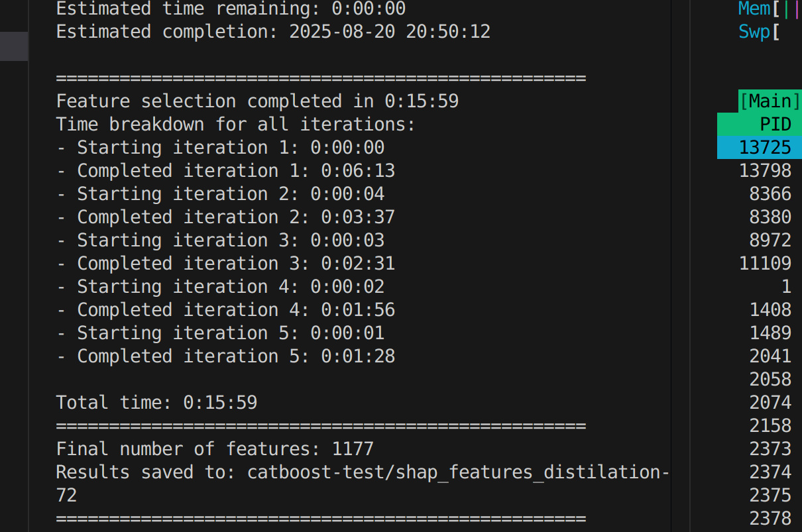Select process row with PID 11109
The width and height of the screenshot is (802, 532).
(765, 264)
